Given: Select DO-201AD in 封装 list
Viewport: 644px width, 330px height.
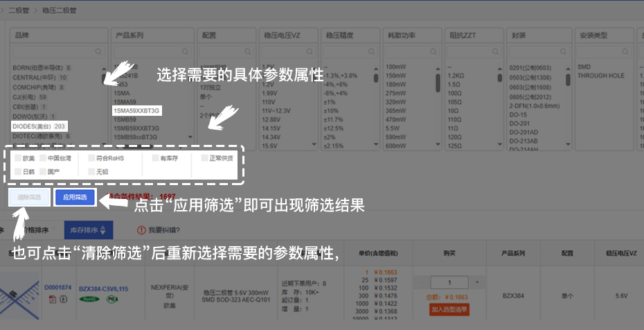Looking at the screenshot, I should tap(524, 132).
